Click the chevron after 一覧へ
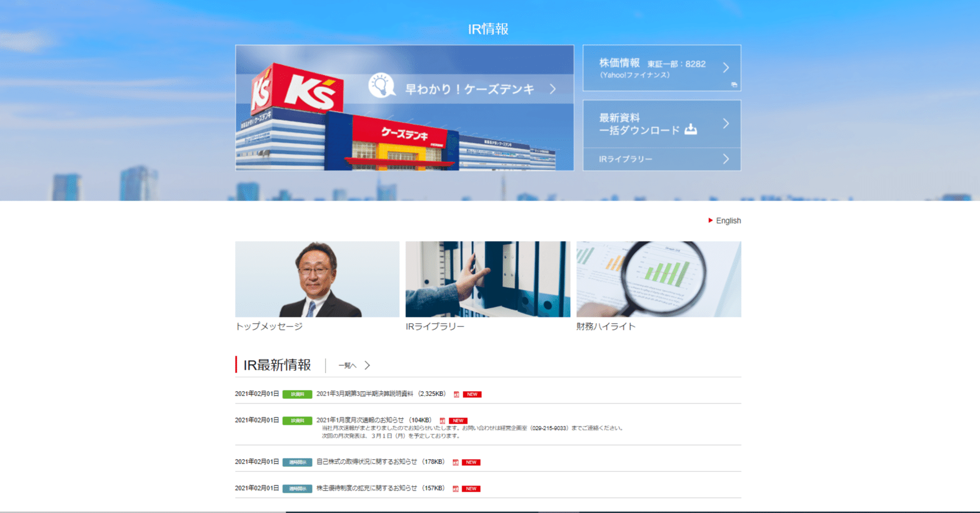The width and height of the screenshot is (980, 513). tap(367, 365)
